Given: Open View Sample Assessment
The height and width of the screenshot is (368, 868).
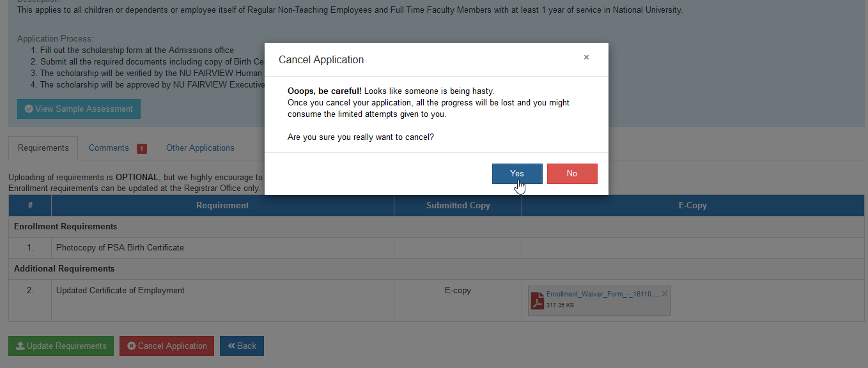Looking at the screenshot, I should pos(79,109).
